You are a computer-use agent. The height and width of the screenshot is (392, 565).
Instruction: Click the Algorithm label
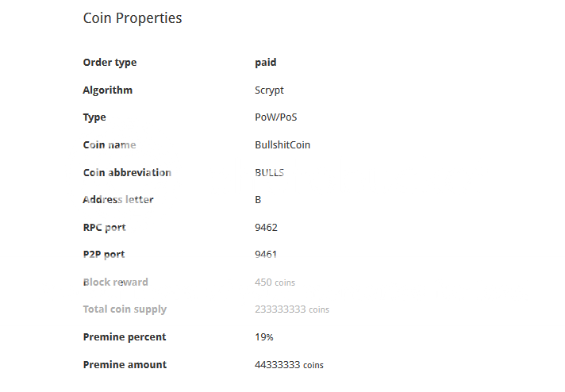click(108, 90)
